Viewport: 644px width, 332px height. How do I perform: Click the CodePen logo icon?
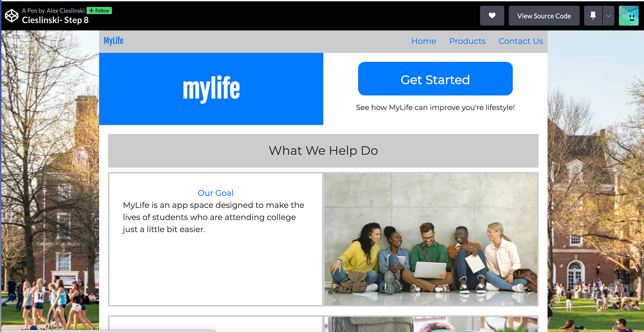12,15
